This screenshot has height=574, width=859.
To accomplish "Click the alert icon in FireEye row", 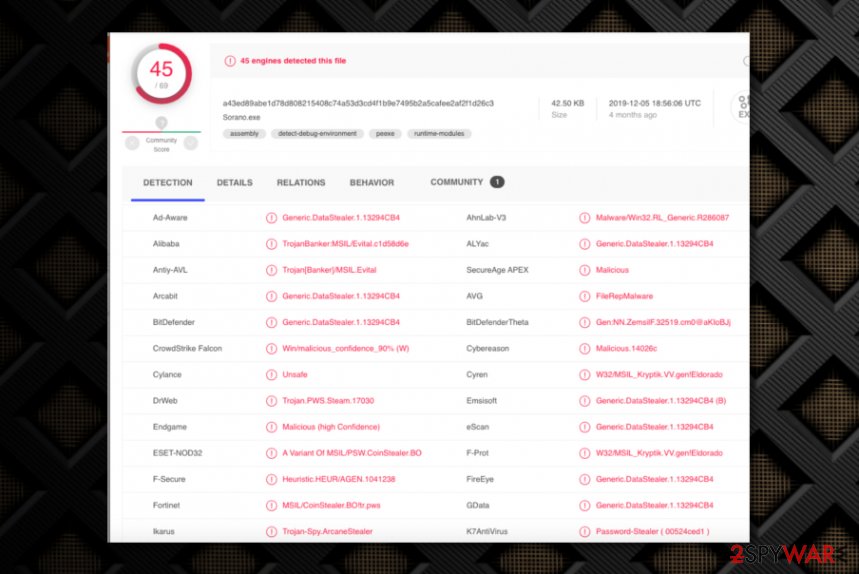I will coord(585,479).
